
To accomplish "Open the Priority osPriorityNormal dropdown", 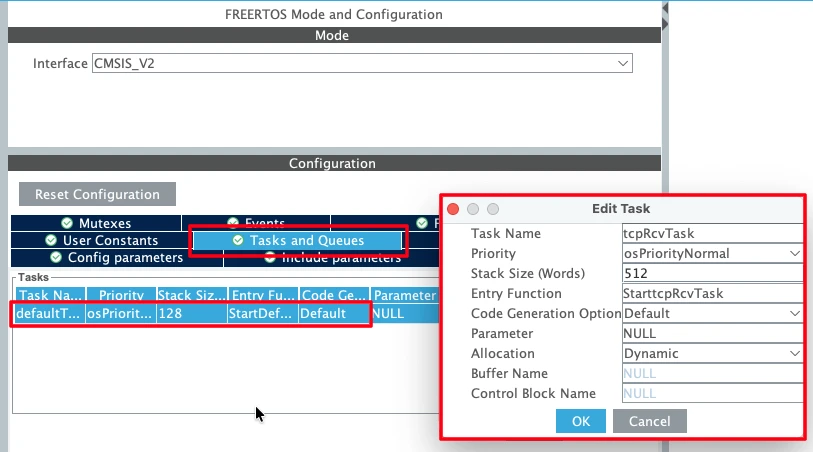I will (712, 253).
